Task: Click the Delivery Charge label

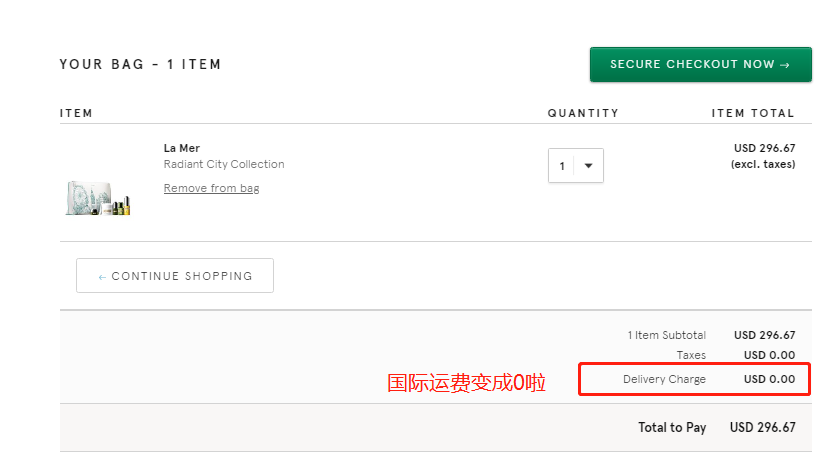Action: [664, 379]
